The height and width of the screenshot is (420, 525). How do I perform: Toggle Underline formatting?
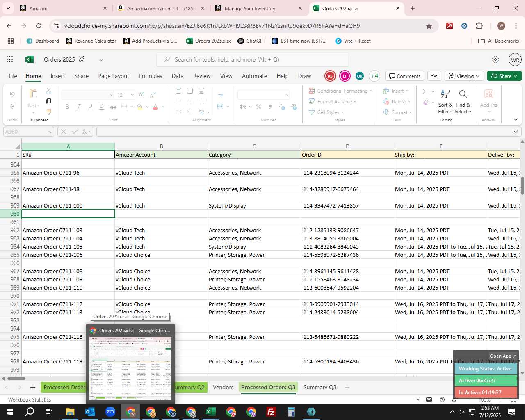point(90,107)
